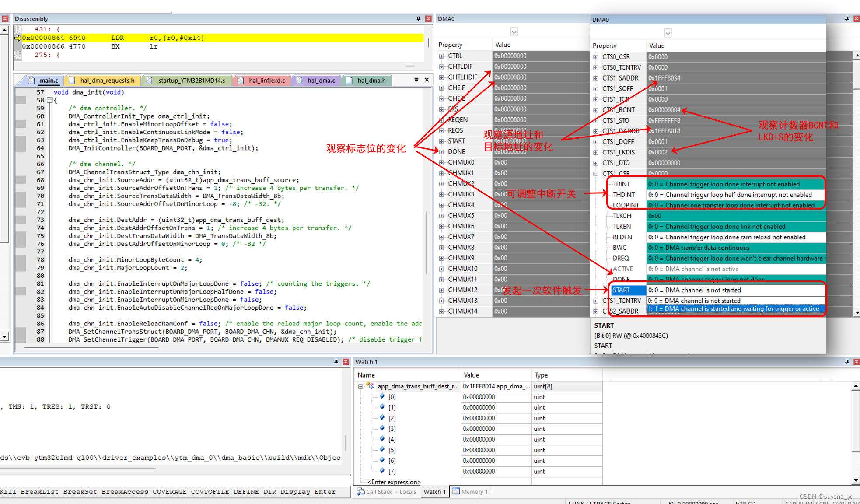Choose '0 = DMA channel is not started' option
This screenshot has height=504, width=860.
point(736,301)
